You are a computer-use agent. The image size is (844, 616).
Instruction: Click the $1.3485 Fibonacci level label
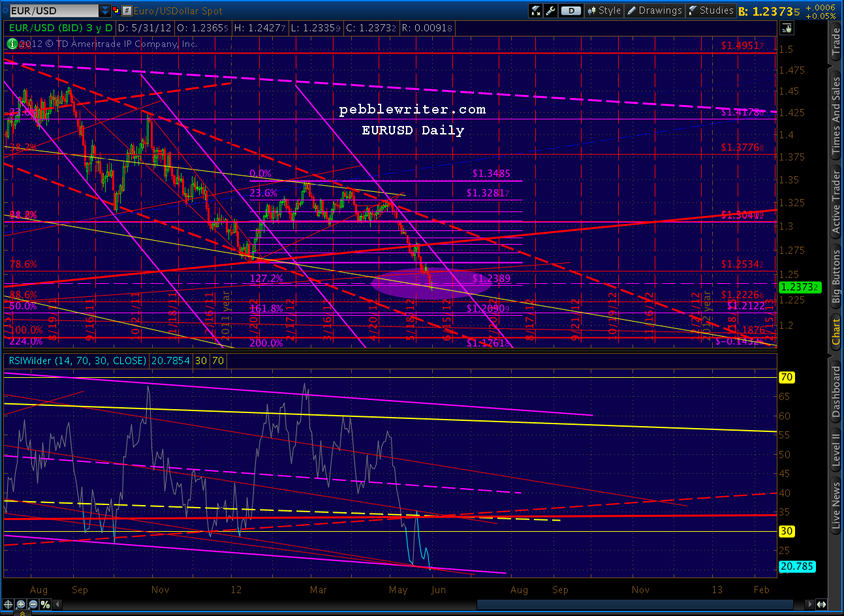tap(492, 174)
